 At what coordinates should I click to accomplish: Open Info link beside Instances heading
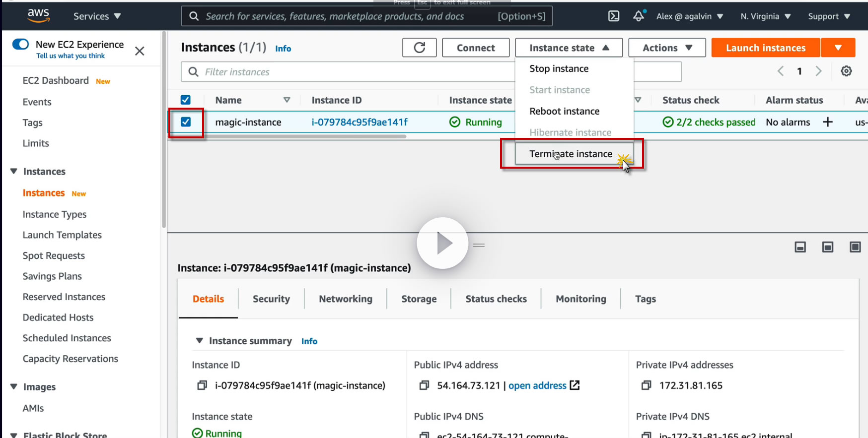coord(283,48)
